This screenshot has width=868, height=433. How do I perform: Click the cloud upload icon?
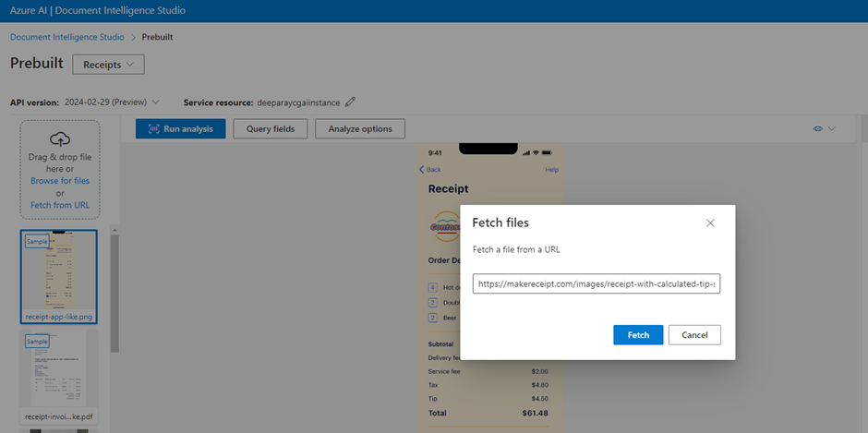pyautogui.click(x=60, y=138)
